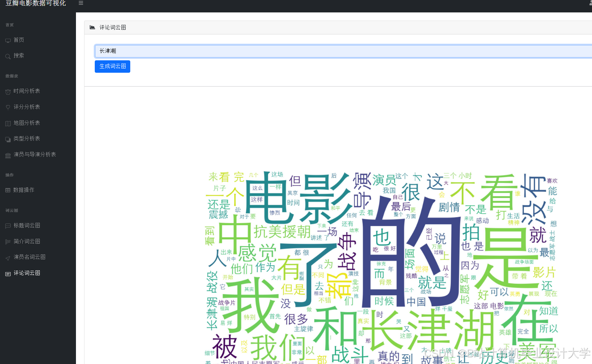Click the 评论词云图 panel header title
This screenshot has width=592, height=364.
pyautogui.click(x=113, y=27)
